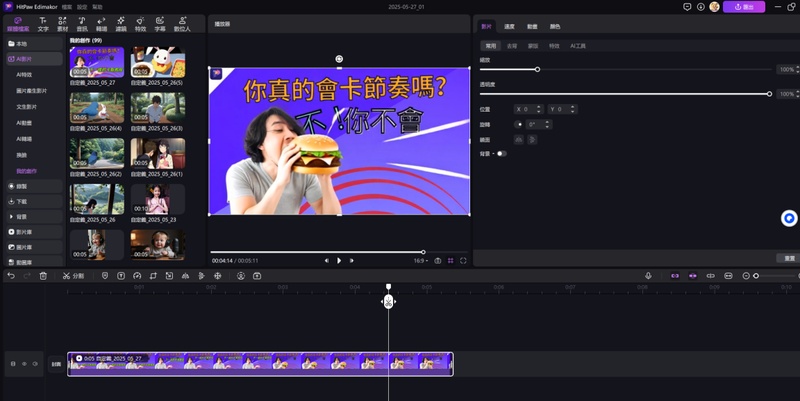Image resolution: width=800 pixels, height=401 pixels.
Task: Toggle the vertical mirror button in properties
Action: [x=532, y=139]
